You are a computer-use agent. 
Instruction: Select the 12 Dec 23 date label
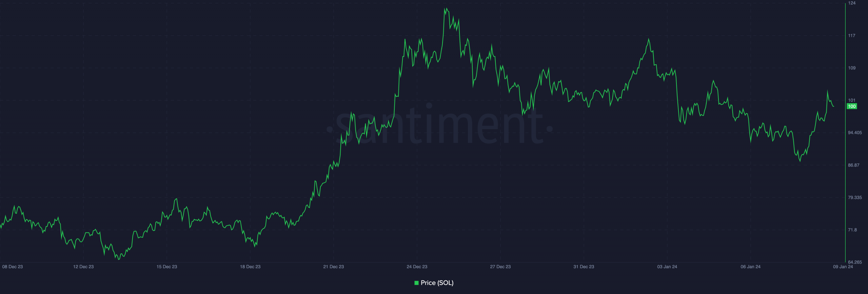tap(83, 267)
